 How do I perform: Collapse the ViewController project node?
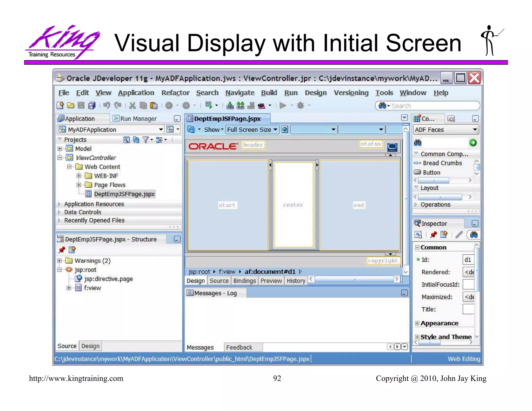pyautogui.click(x=60, y=158)
